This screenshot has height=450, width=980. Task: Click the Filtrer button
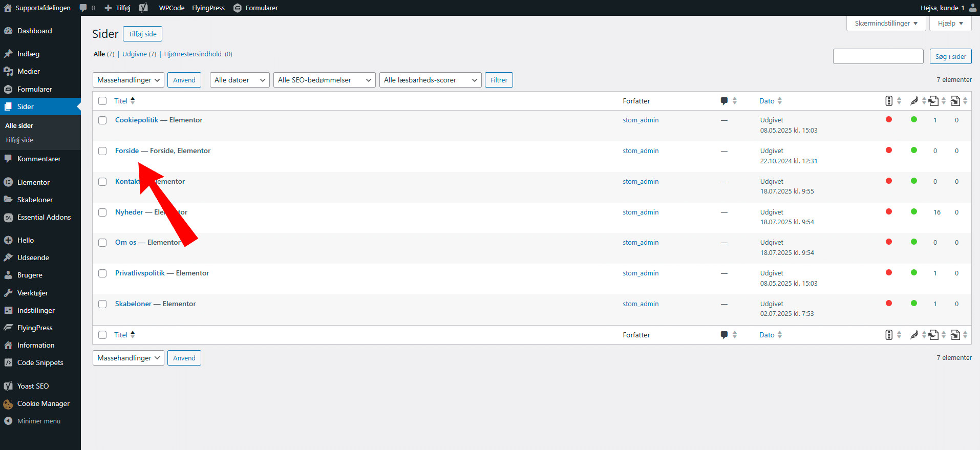click(x=499, y=80)
